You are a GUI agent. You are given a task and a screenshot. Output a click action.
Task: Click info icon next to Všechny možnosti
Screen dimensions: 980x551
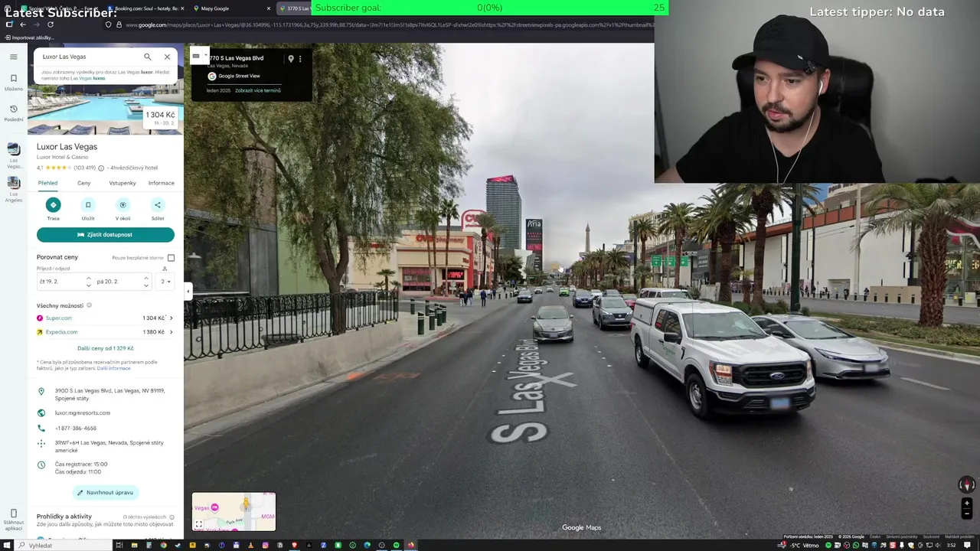pos(89,305)
